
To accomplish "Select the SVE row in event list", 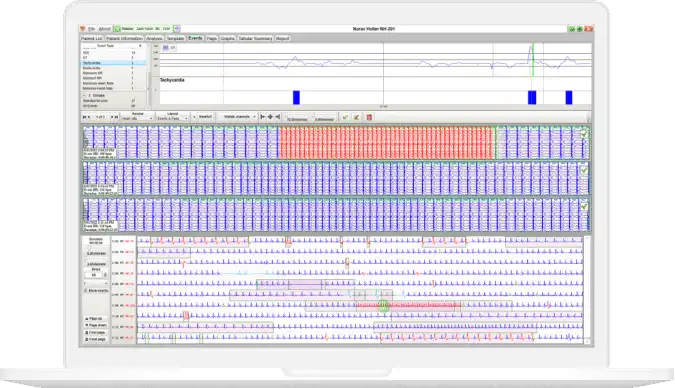I will tap(114, 53).
